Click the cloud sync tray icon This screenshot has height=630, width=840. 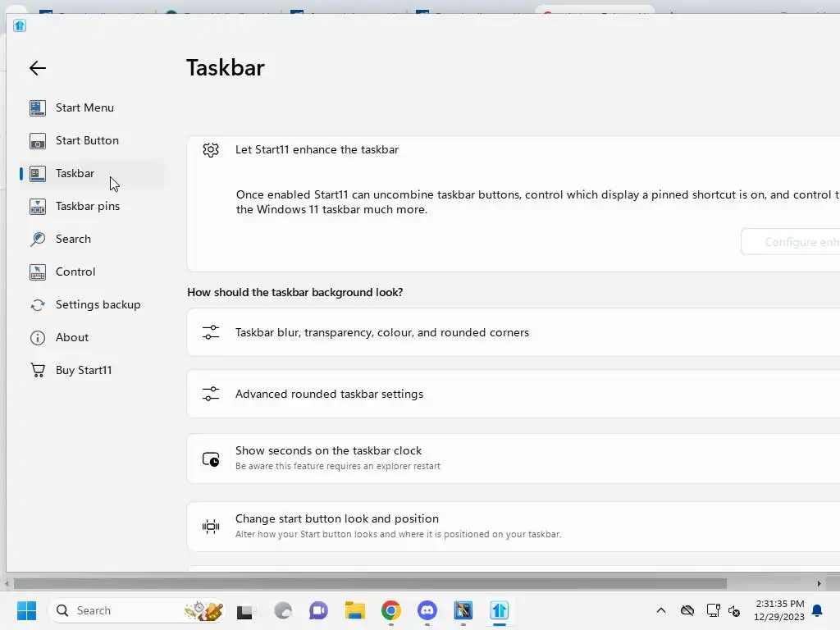click(x=687, y=610)
